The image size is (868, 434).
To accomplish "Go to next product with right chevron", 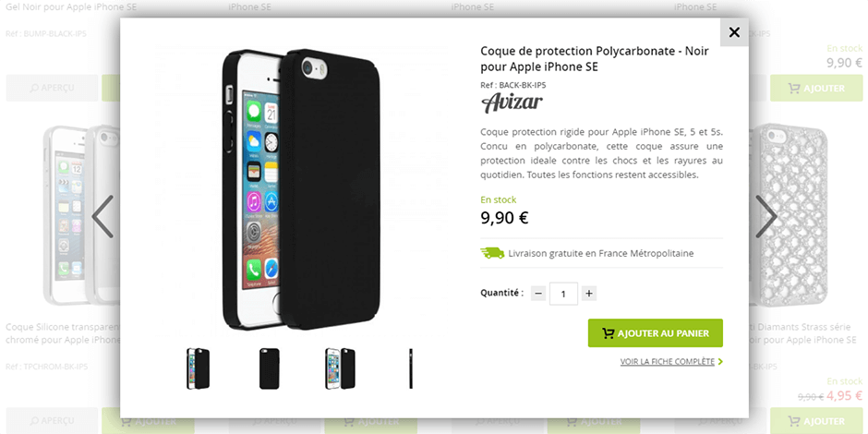I will [x=766, y=216].
